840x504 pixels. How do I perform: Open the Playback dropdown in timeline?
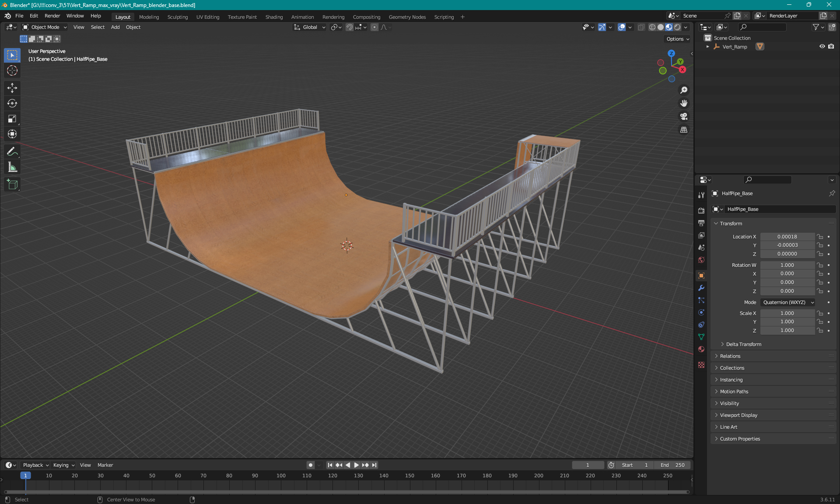(x=35, y=465)
